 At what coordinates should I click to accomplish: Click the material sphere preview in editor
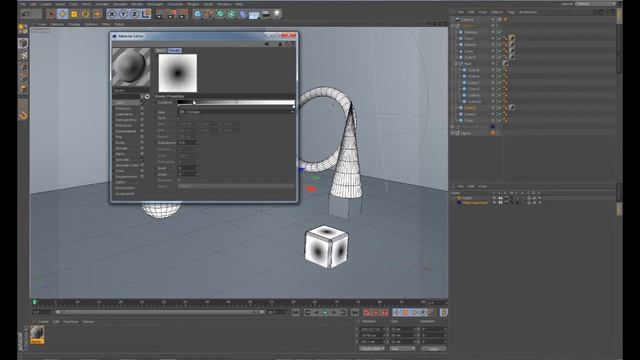(x=131, y=67)
